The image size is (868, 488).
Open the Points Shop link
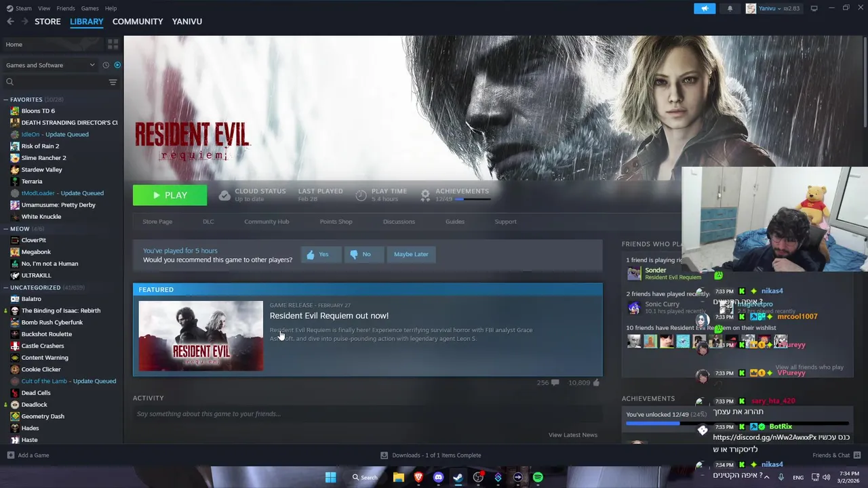336,222
